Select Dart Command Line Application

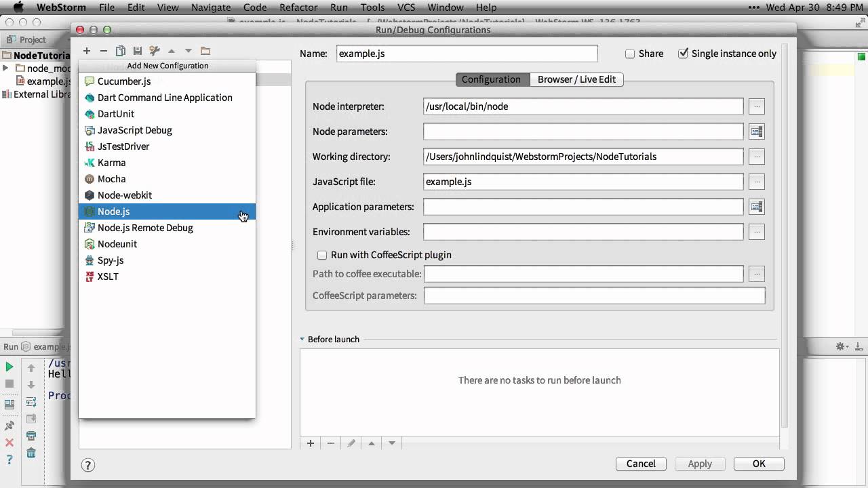coord(167,98)
